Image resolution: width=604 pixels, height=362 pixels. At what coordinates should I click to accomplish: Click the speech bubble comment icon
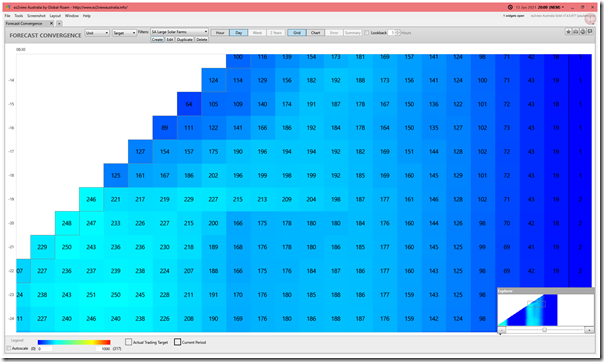(x=590, y=32)
